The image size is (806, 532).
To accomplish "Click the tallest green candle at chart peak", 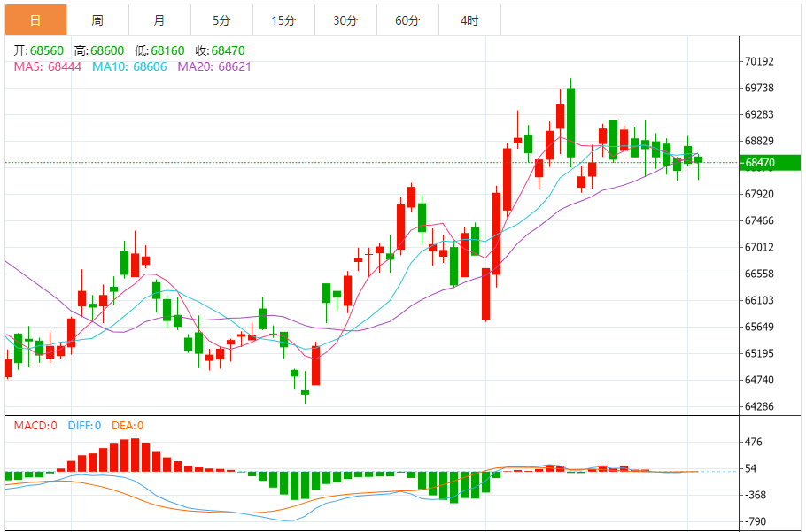I will click(x=570, y=123).
